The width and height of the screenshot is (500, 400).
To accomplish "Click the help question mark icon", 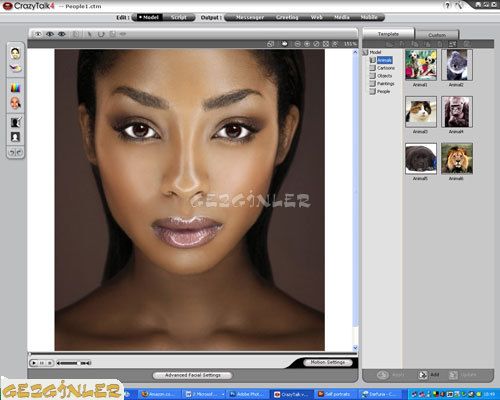I will coord(448,5).
